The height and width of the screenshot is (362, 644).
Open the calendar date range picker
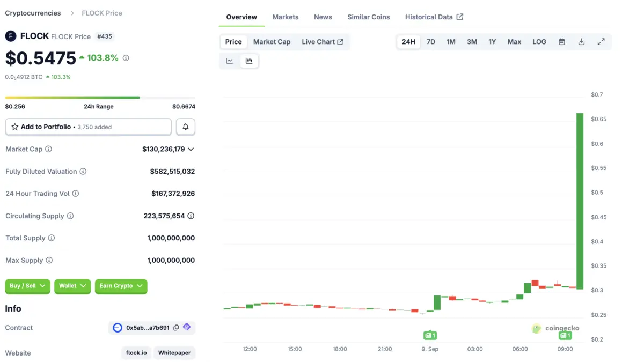coord(561,42)
